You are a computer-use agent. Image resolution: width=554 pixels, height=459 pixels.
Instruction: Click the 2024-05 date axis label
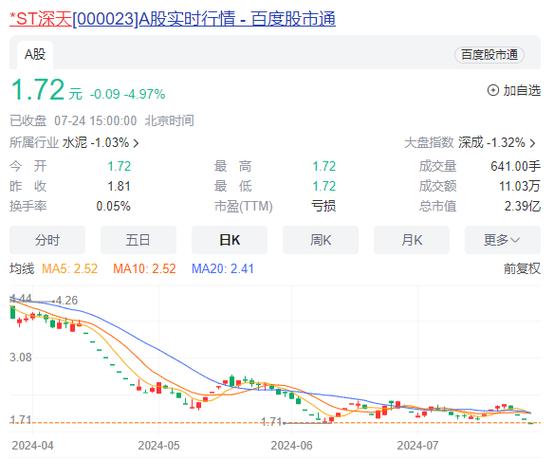pos(159,446)
